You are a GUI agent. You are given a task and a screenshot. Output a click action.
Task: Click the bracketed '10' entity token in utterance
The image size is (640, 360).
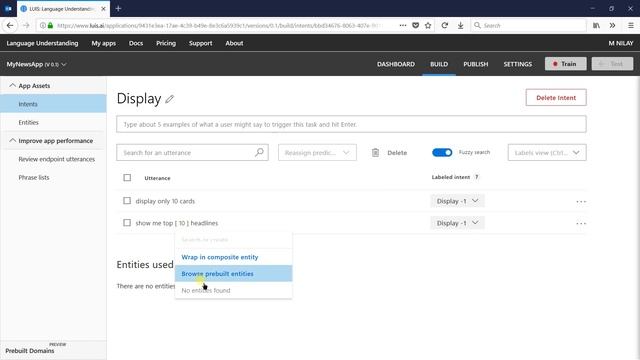pos(182,223)
